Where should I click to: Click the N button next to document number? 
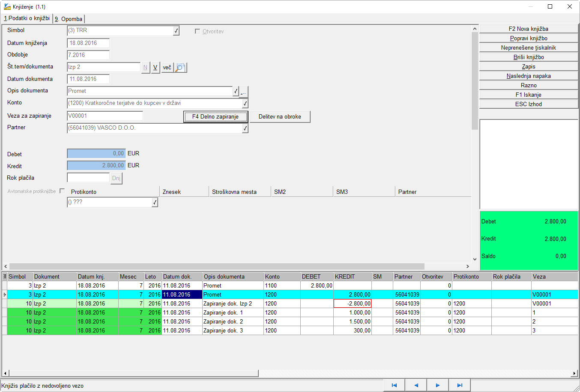[145, 68]
